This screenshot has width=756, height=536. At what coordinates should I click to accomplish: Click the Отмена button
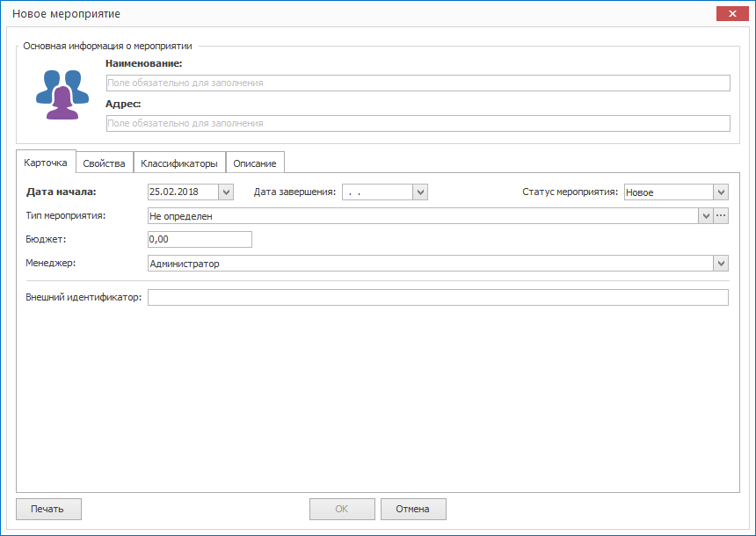pos(413,509)
